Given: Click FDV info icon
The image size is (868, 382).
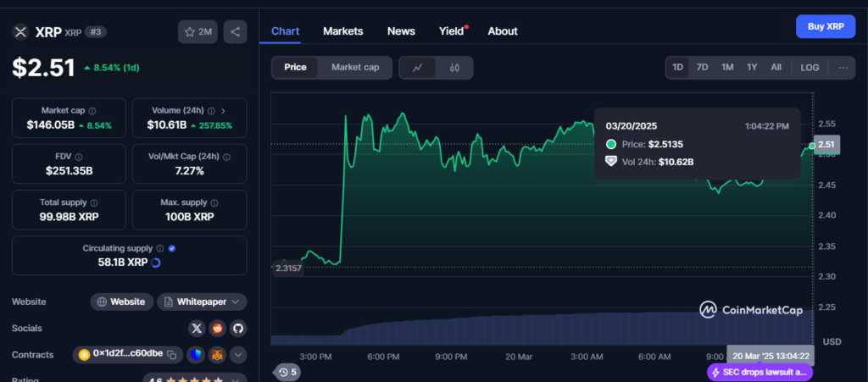Looking at the screenshot, I should [x=79, y=157].
